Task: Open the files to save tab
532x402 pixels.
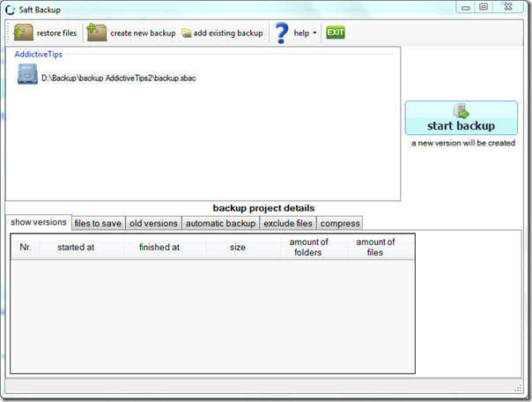Action: pos(98,223)
